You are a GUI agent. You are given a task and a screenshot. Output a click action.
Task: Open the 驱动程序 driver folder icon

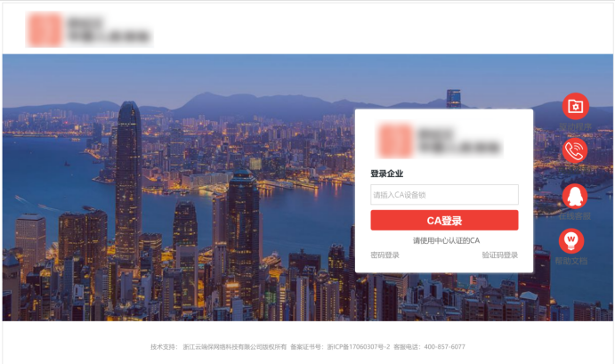[575, 106]
